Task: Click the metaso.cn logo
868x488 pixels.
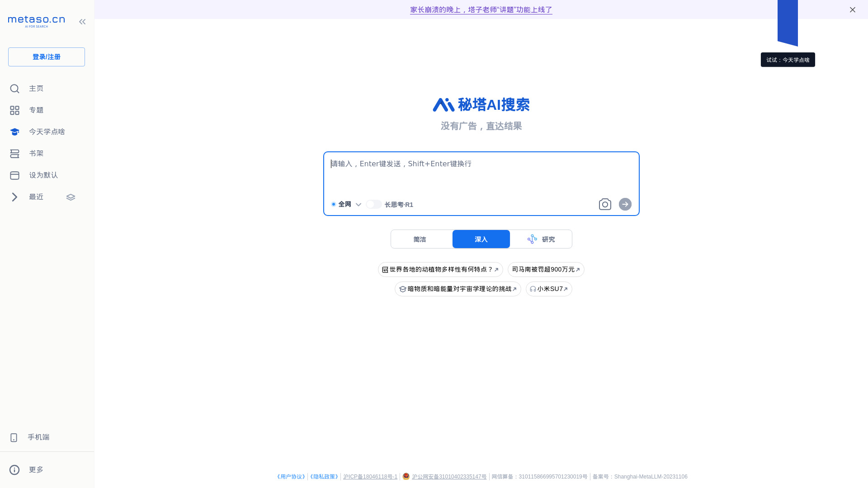Action: click(36, 22)
